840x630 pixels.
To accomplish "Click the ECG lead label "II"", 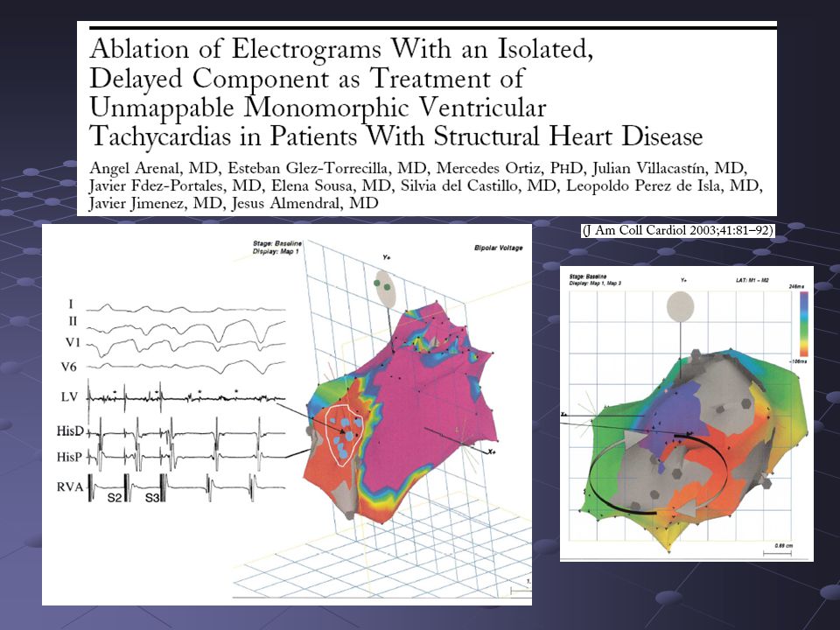I will coord(73,321).
